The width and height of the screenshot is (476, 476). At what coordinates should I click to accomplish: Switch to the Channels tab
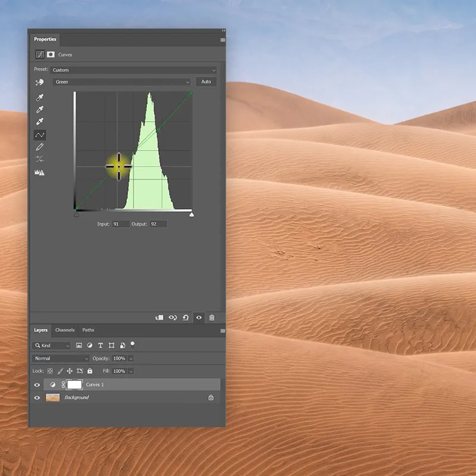(65, 330)
